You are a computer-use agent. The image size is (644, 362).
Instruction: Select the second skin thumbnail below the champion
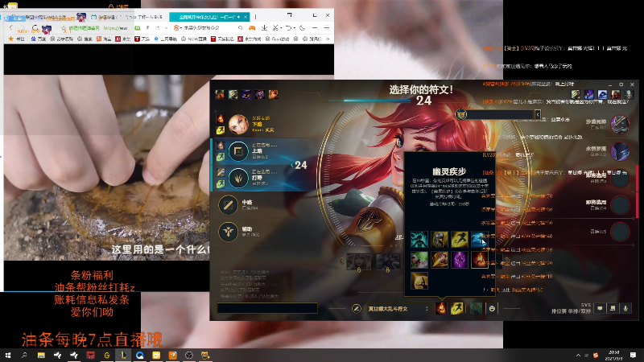pos(388,261)
